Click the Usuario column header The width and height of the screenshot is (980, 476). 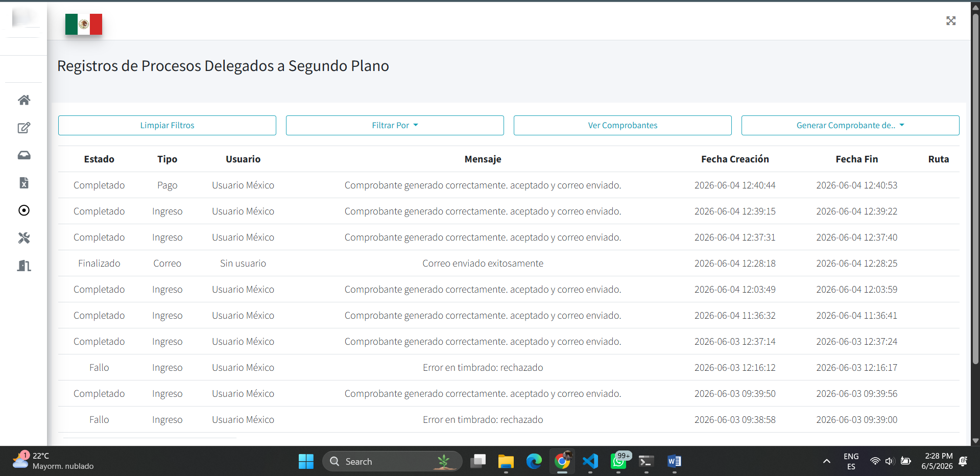[243, 159]
